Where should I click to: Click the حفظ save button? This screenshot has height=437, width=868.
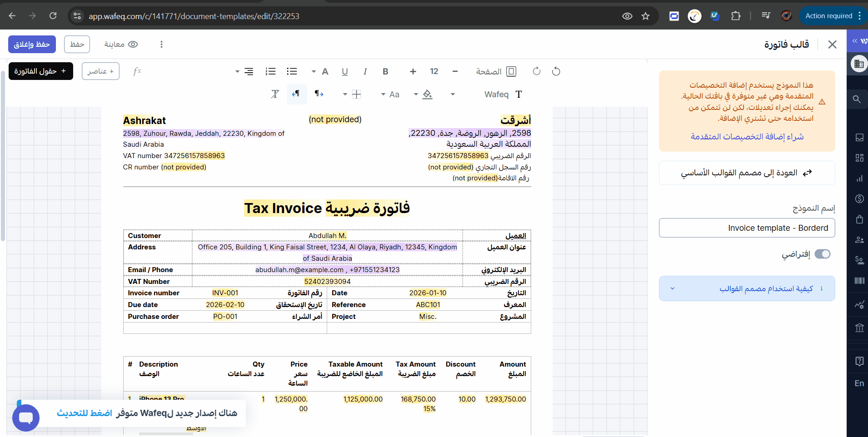coord(77,44)
